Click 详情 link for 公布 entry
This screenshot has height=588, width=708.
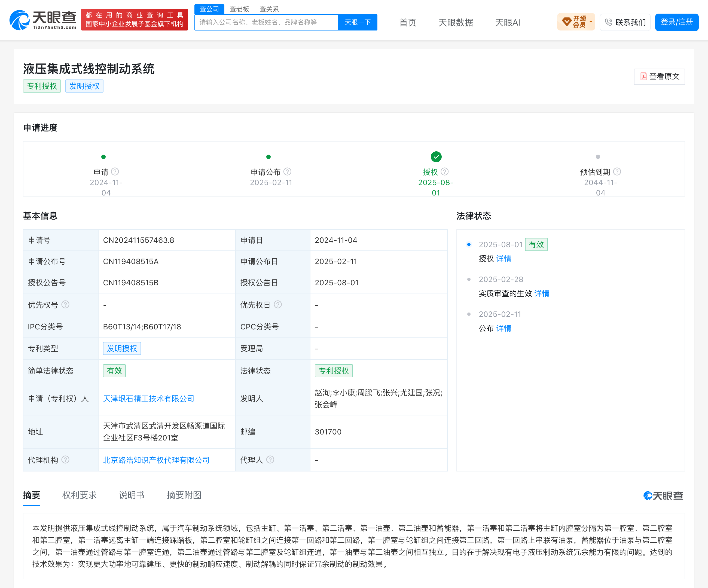[x=504, y=328]
